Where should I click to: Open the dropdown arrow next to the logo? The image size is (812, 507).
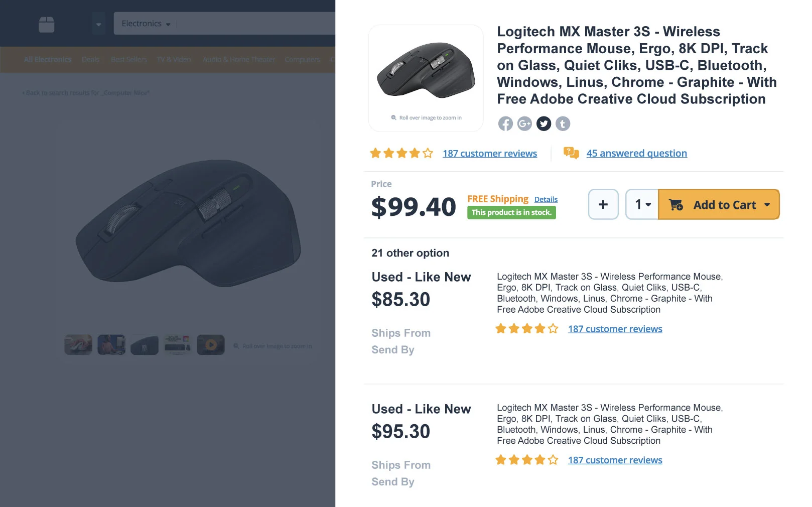99,23
